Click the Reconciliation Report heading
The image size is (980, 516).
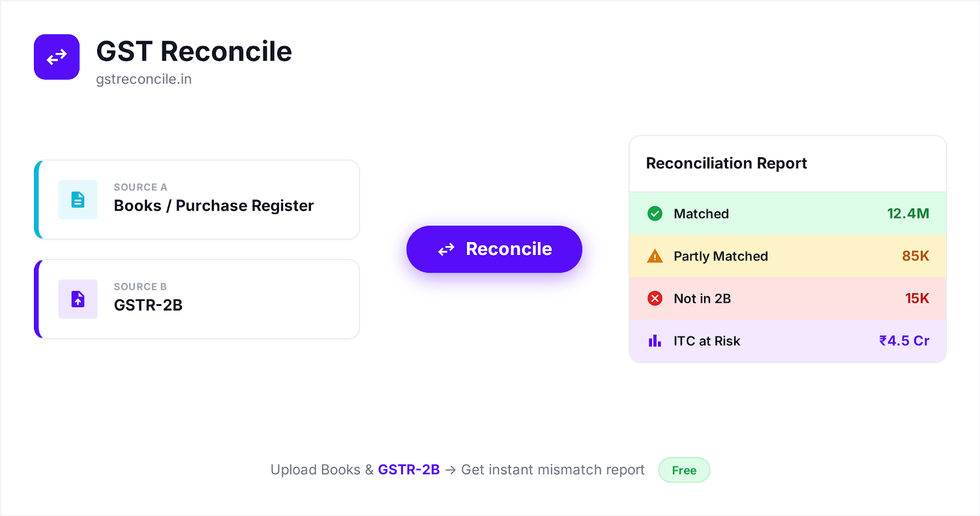click(726, 163)
